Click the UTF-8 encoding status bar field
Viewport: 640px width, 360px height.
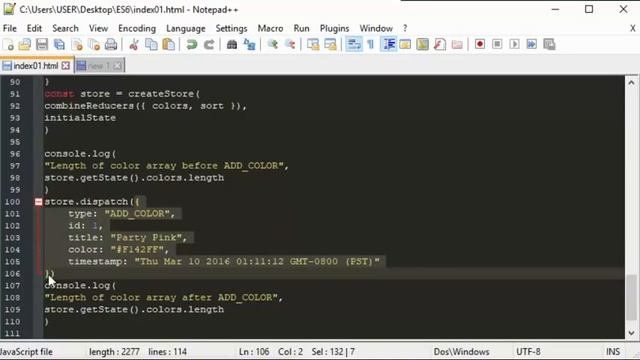[528, 351]
